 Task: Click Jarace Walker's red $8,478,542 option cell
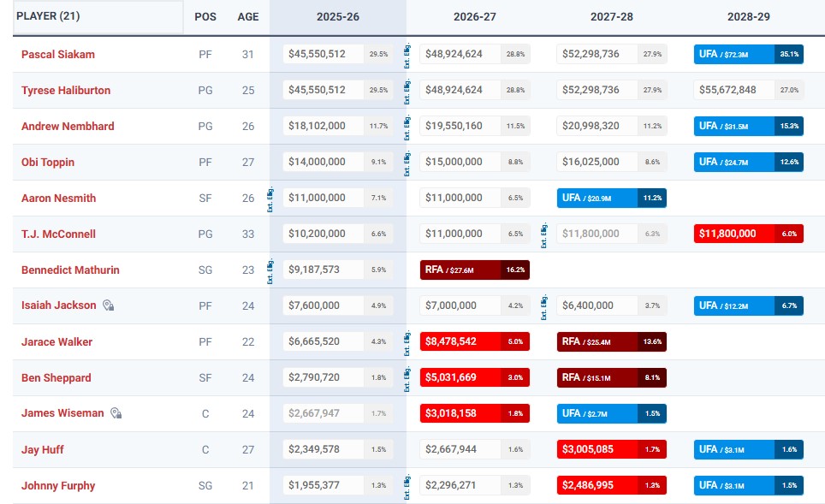pos(476,341)
